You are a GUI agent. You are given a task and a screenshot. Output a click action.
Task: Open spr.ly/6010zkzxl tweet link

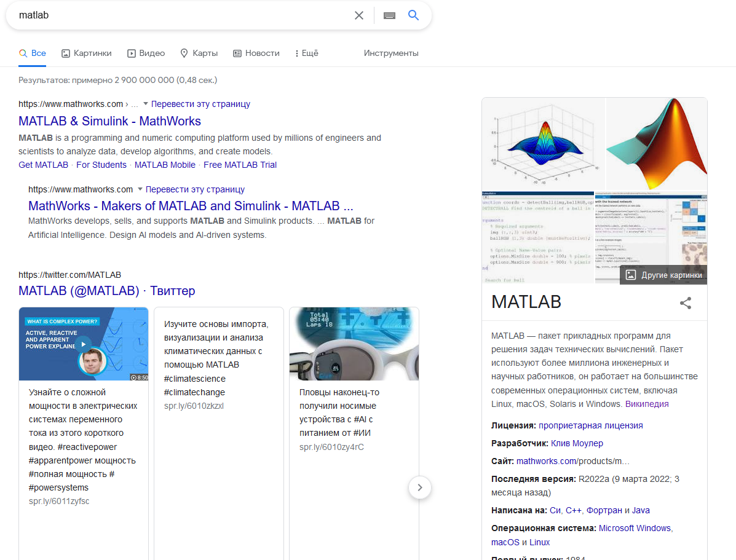(194, 406)
